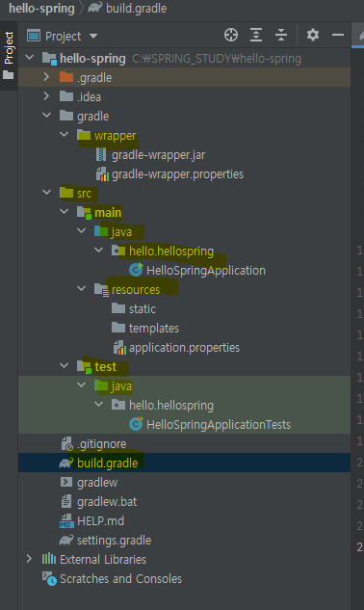Expand the .idea folder
The height and width of the screenshot is (610, 364).
(x=46, y=96)
